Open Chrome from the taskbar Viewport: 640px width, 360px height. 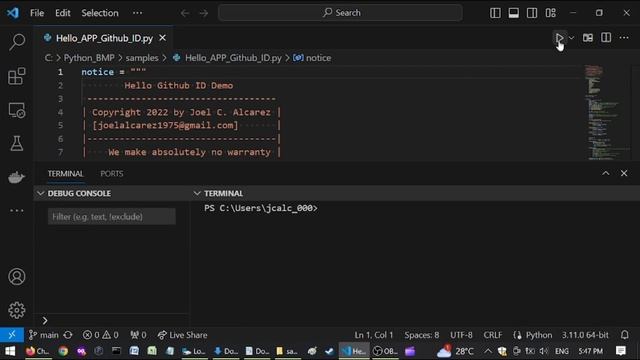point(63,351)
